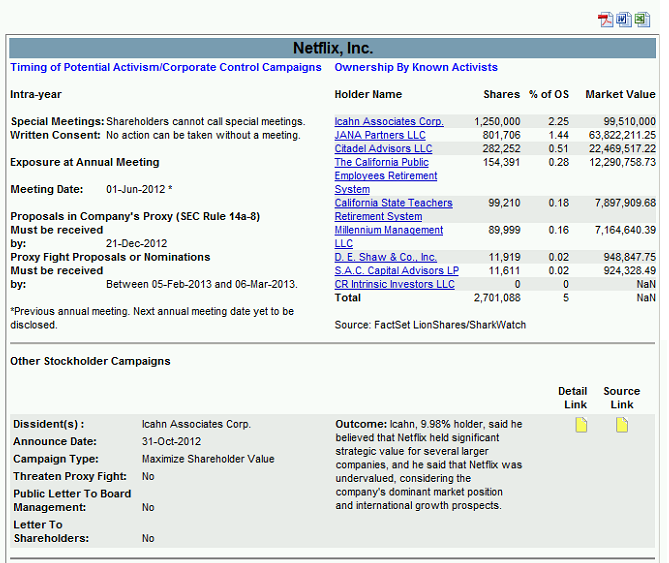The image size is (669, 563).
Task: Select the Market Value column header
Action: click(620, 94)
